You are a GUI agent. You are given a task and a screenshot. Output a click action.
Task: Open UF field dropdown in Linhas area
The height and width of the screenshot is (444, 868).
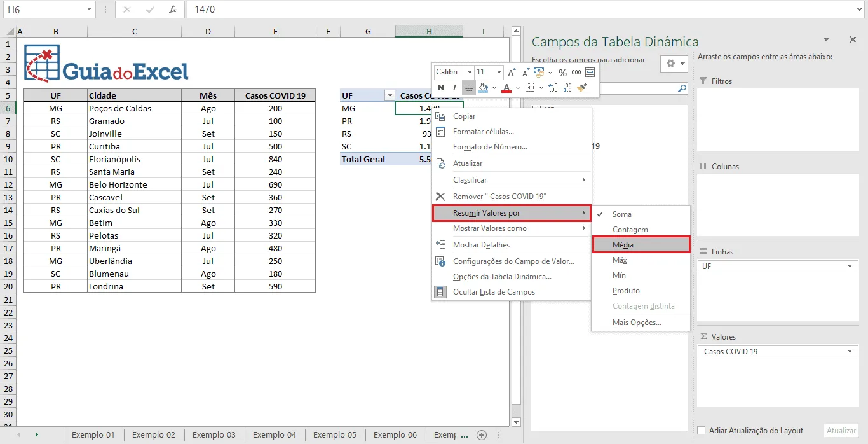click(850, 266)
